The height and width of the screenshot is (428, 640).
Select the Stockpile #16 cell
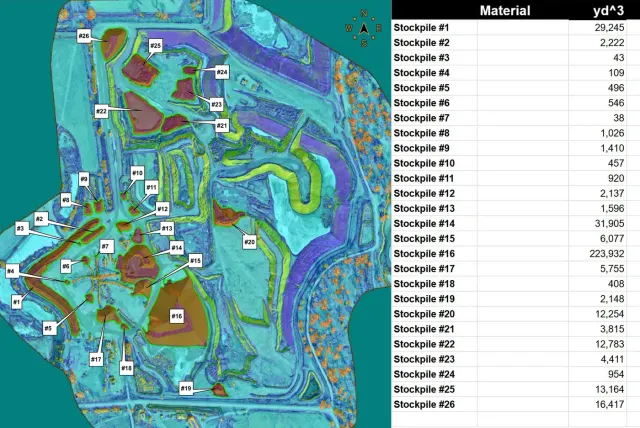(x=434, y=254)
